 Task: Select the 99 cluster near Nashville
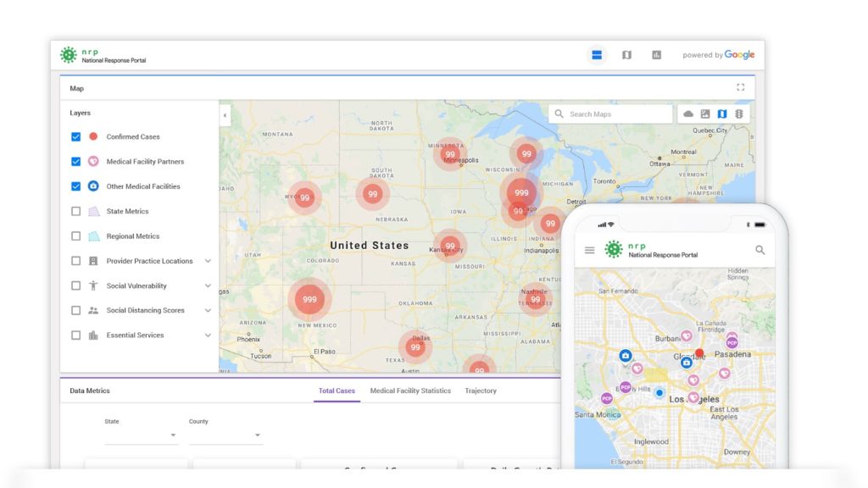click(536, 299)
